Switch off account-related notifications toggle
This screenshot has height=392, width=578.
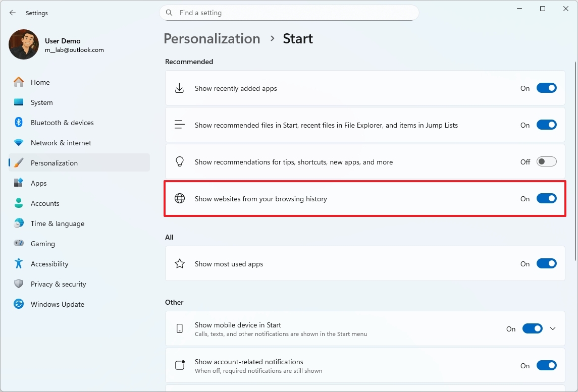click(x=546, y=366)
